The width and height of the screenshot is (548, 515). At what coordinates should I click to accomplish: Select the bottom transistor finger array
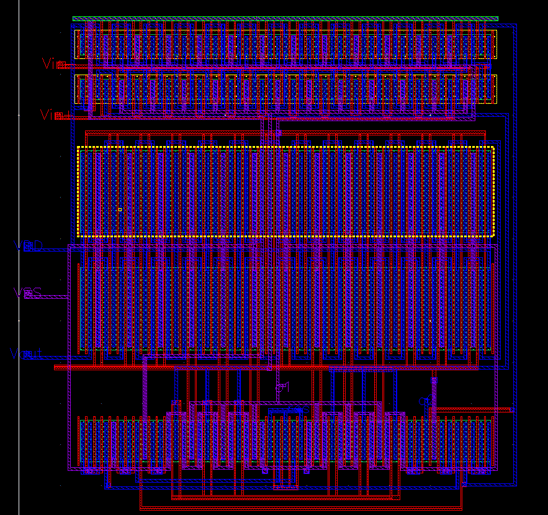pos(285,441)
